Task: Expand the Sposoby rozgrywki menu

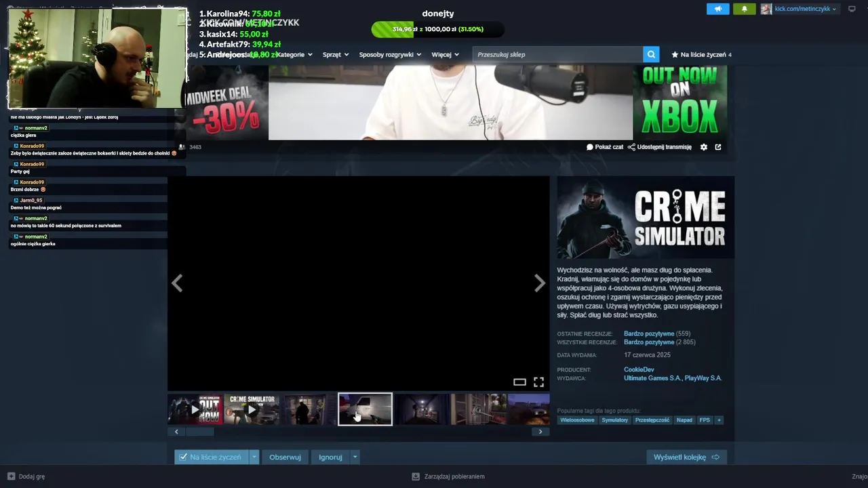Action: 390,54
